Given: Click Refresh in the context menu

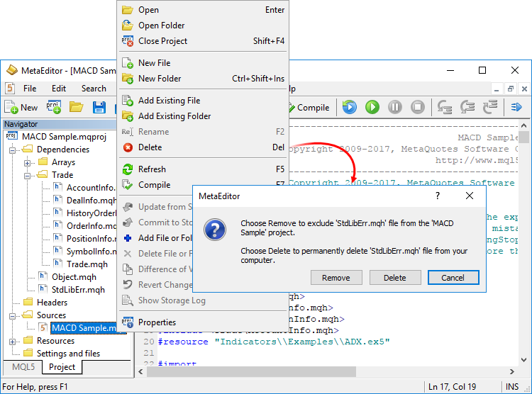Looking at the screenshot, I should tap(203, 169).
